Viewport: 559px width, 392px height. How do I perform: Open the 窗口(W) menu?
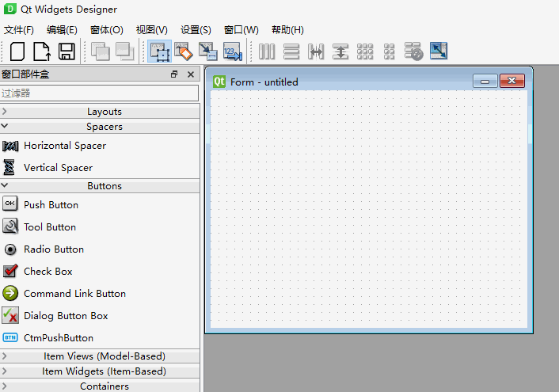click(241, 30)
